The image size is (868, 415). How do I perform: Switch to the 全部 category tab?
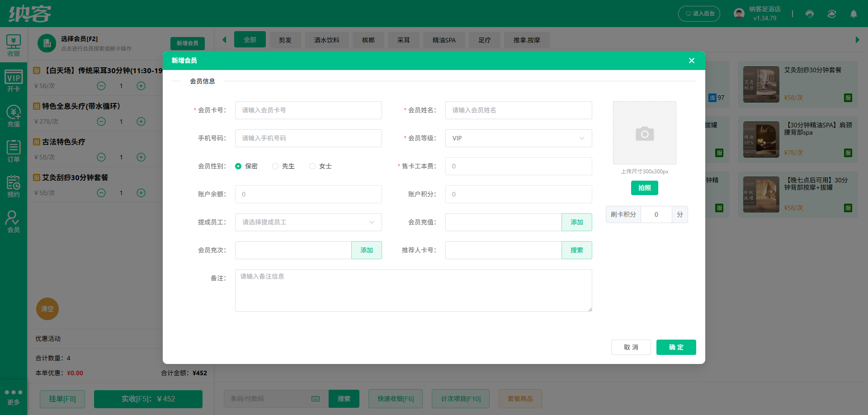pos(250,40)
